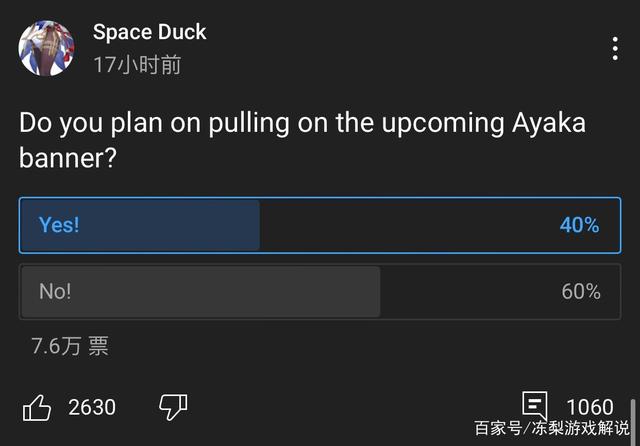The image size is (640, 446).
Task: Click the Space Duck profile avatar
Action: coord(46,48)
